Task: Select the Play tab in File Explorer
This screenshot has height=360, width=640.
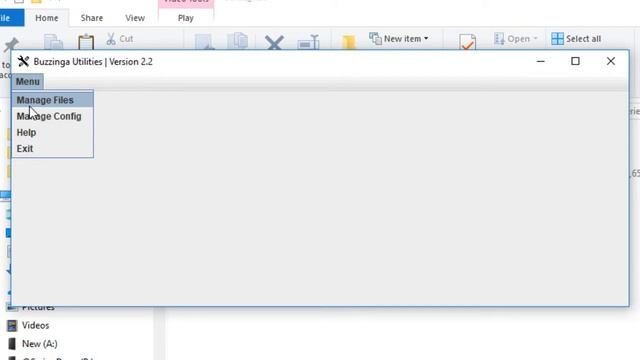Action: pyautogui.click(x=186, y=18)
